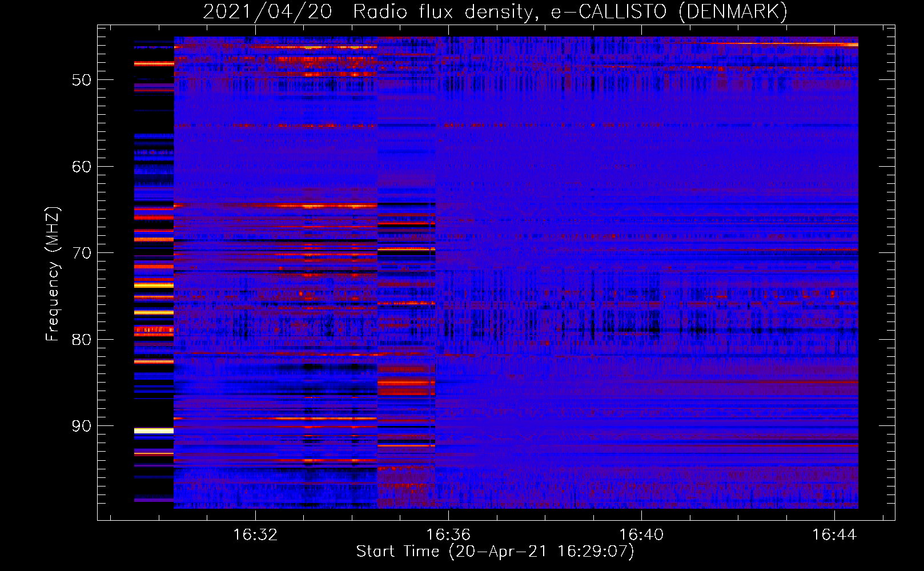
Task: Click the 16:36 time tick label
Action: (448, 535)
